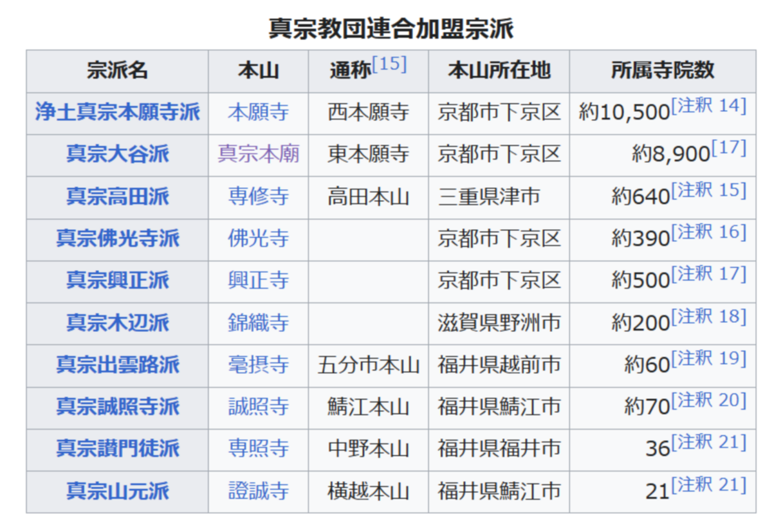Click 福井県鯖江市 in the 真宗山元派 row

pos(499,491)
